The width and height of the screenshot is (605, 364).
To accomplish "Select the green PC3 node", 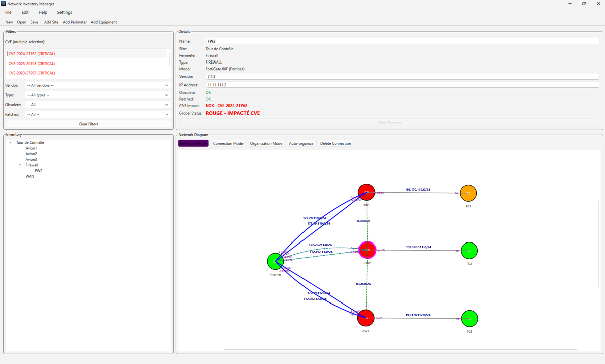I will pos(469,319).
